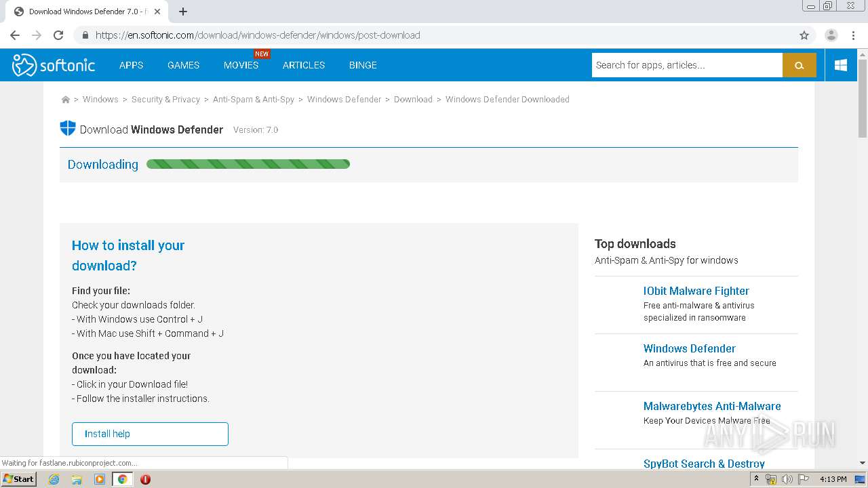Open the APPS menu
This screenshot has width=868, height=488.
pos(131,65)
